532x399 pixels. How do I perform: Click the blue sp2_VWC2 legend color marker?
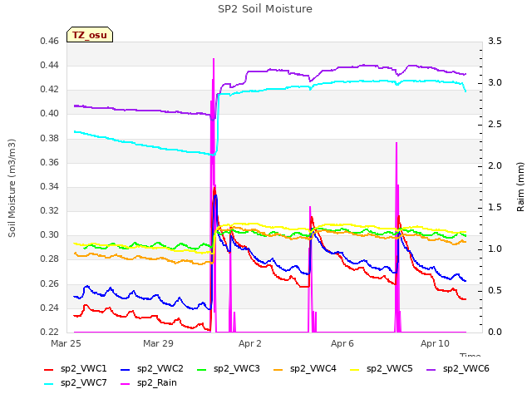click(126, 369)
